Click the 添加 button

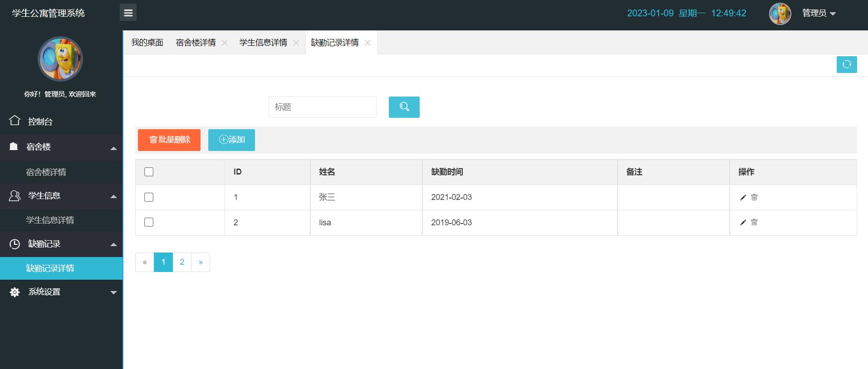tap(231, 140)
